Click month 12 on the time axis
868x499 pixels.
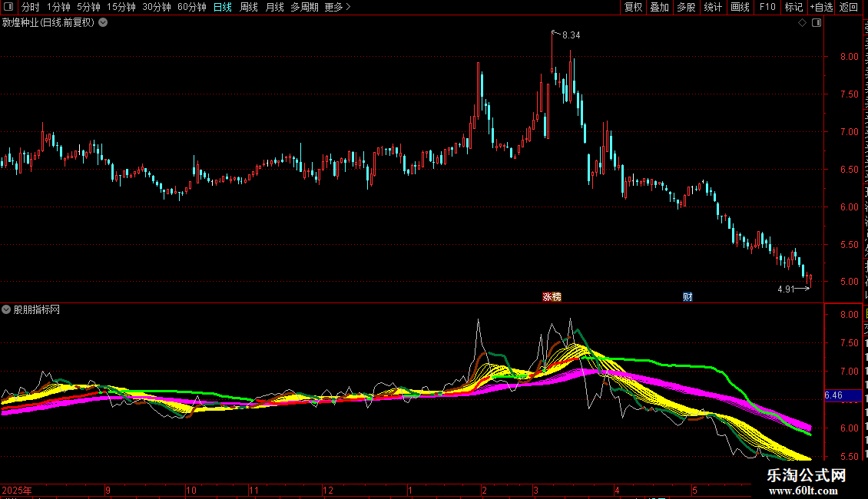coord(328,490)
